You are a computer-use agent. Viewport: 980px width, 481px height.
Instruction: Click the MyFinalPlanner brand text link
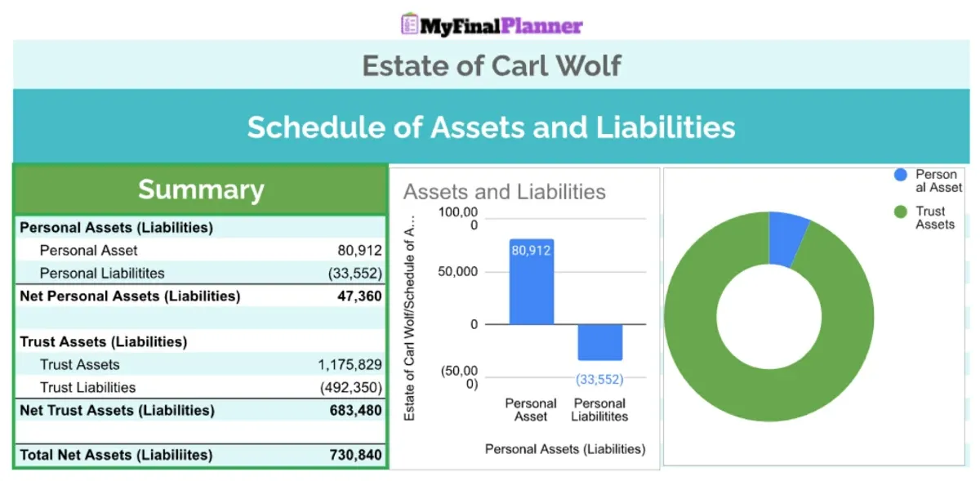tap(502, 25)
